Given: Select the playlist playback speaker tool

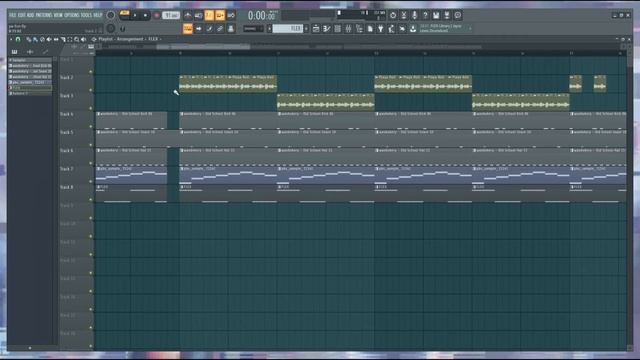Looking at the screenshot, I should tap(83, 40).
